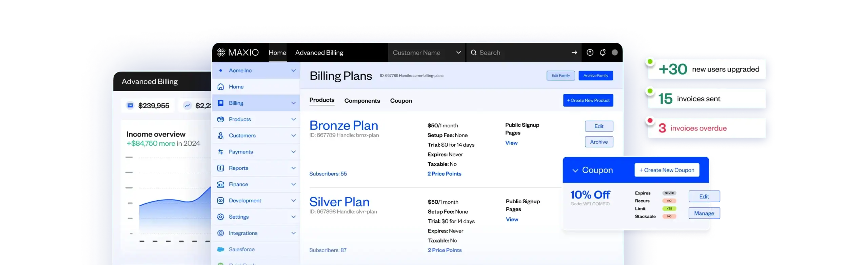Click the Reports chart icon in sidebar

pos(221,168)
